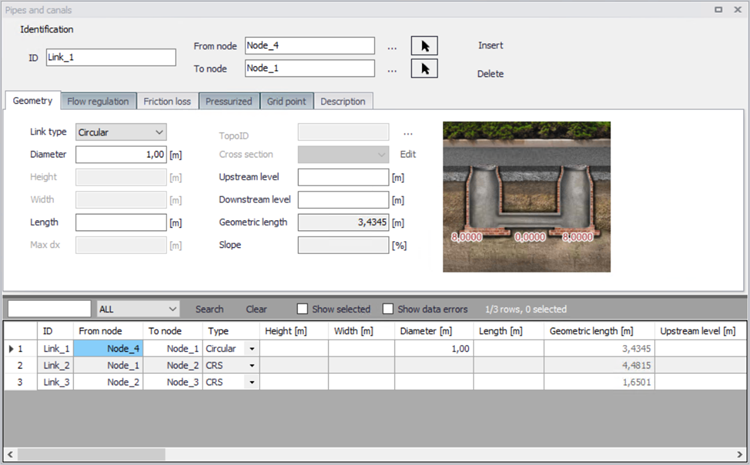The image size is (750, 465).
Task: Switch to the Geometry tab
Action: tap(33, 100)
